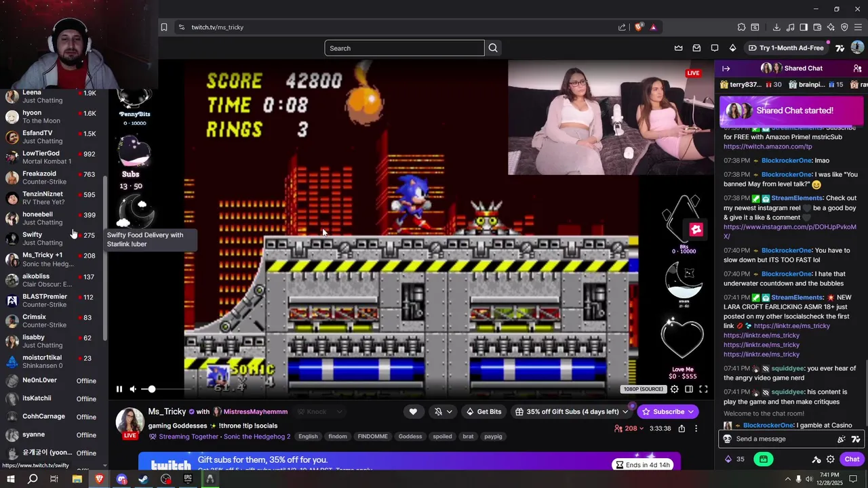
Task: Open the Brave Rewards triangle icon
Action: click(x=653, y=27)
